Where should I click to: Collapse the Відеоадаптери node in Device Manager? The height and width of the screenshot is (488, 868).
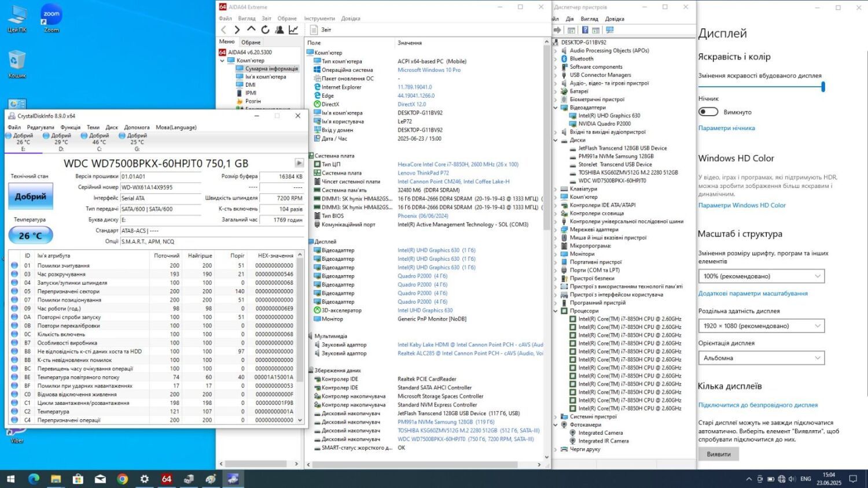point(556,108)
